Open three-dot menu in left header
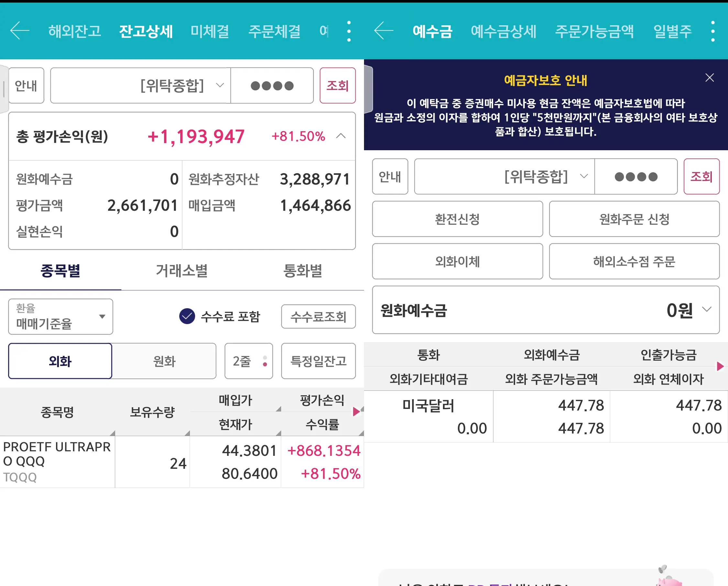The width and height of the screenshot is (728, 586). click(x=349, y=31)
